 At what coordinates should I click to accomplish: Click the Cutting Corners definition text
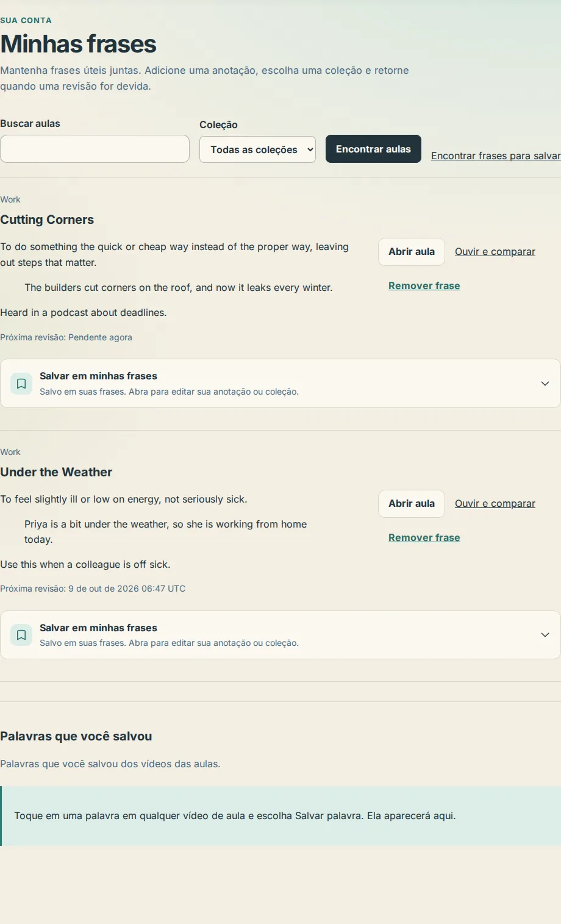tap(174, 254)
